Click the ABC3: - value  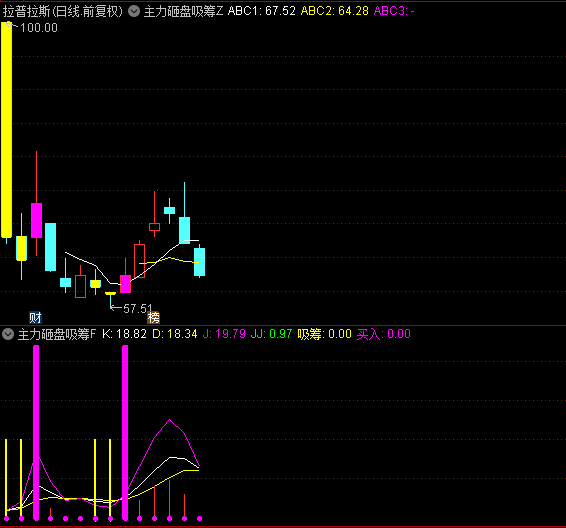click(394, 11)
